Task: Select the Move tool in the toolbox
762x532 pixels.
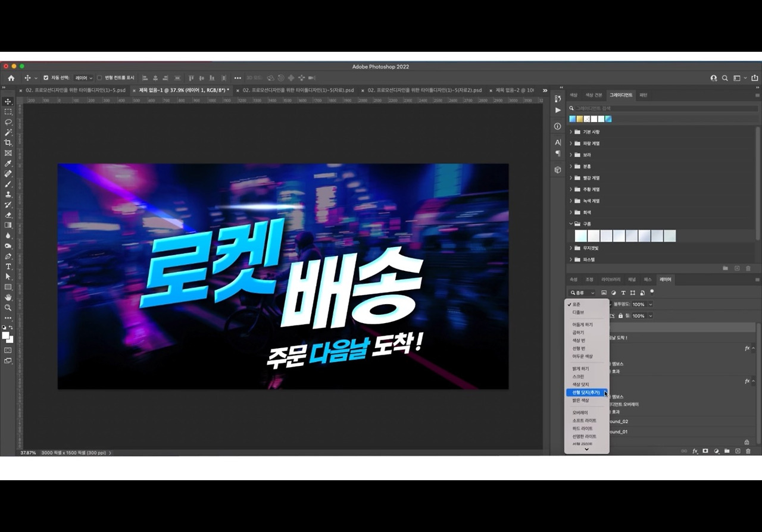Action: [8, 102]
